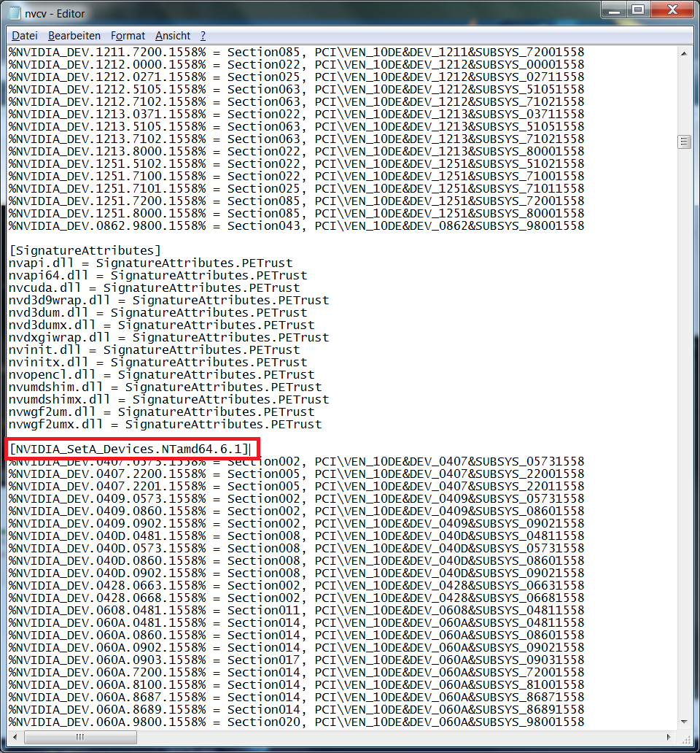Screen dimensions: 700x753
Task: Click the %NVIDIA_DEV.0407.2200.1558% line
Action: pos(297,474)
